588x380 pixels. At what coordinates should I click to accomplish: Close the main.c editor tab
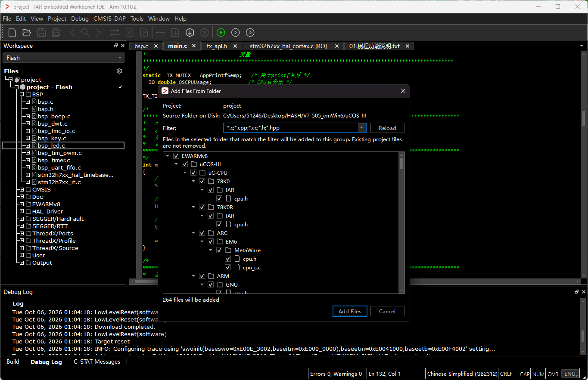pyautogui.click(x=194, y=46)
